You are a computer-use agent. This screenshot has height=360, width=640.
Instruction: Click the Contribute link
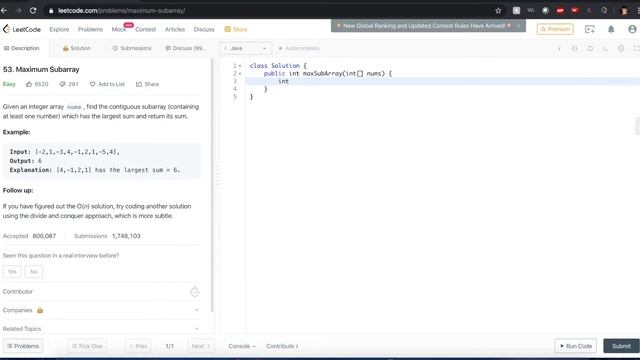coord(282,346)
